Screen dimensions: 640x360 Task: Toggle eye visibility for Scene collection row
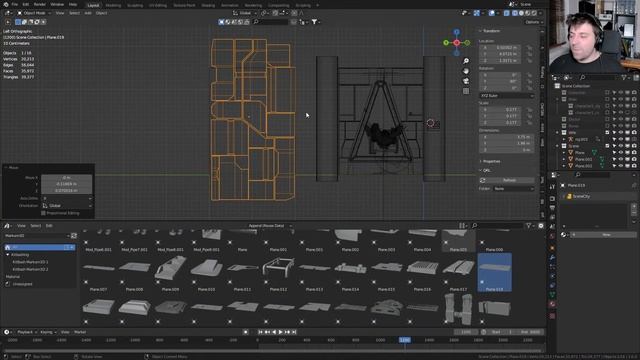pos(620,146)
